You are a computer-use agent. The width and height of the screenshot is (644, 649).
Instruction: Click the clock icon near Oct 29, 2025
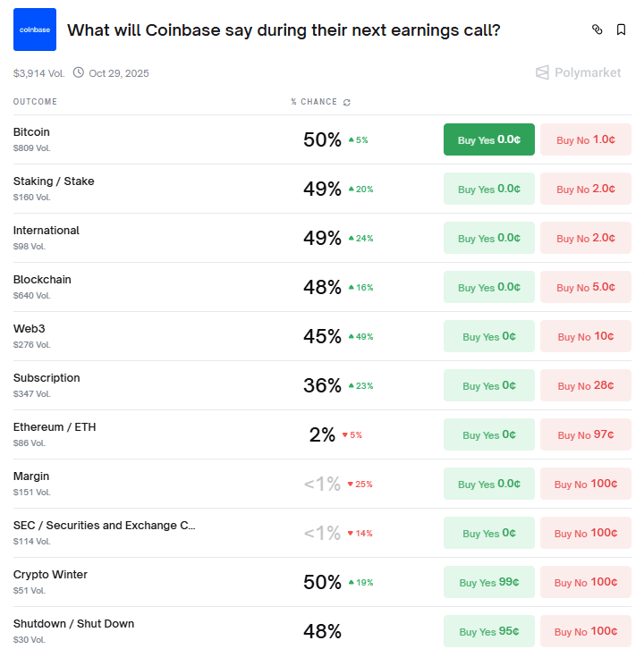click(78, 72)
